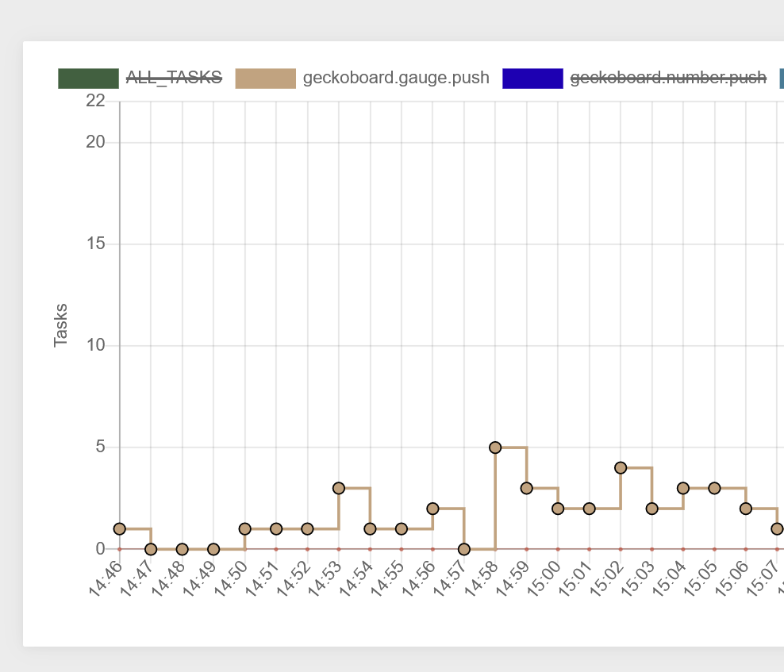Viewport: 784px width, 672px height.
Task: Select the 14:53 data point with value 3
Action: click(339, 488)
